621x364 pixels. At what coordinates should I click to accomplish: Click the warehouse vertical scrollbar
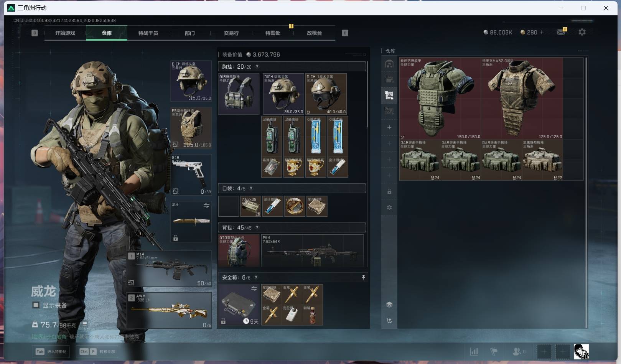click(586, 193)
